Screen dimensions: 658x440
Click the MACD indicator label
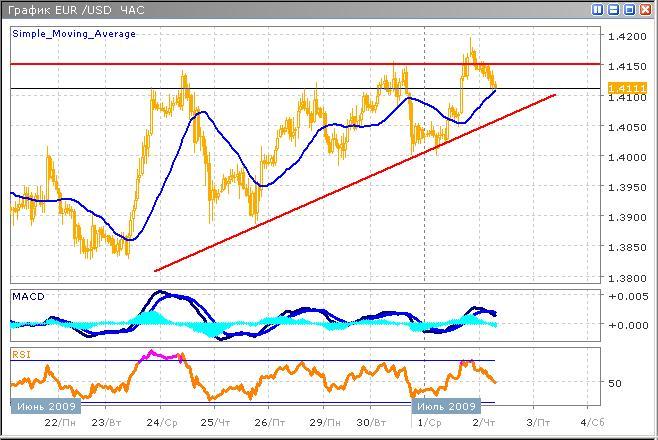pyautogui.click(x=29, y=296)
